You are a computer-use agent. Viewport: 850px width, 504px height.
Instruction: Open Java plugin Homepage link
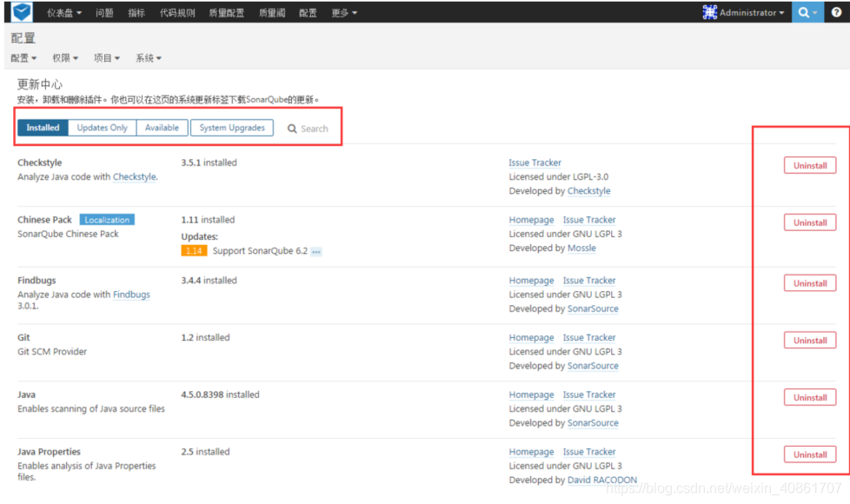(x=531, y=395)
